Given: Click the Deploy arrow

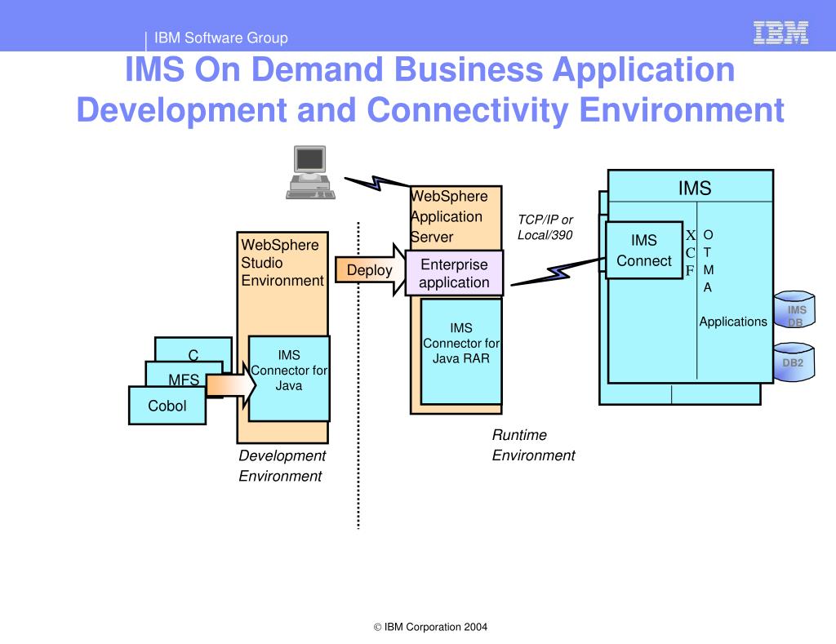Looking at the screenshot, I should tap(370, 269).
